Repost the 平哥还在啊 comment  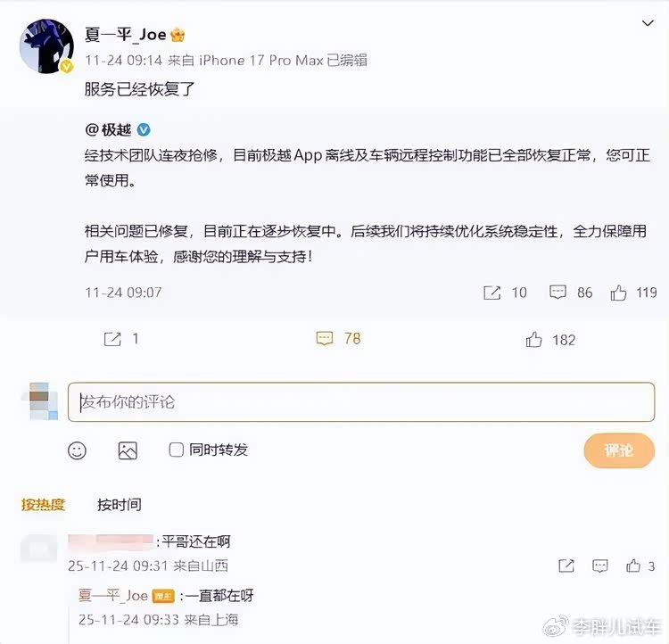tap(566, 566)
